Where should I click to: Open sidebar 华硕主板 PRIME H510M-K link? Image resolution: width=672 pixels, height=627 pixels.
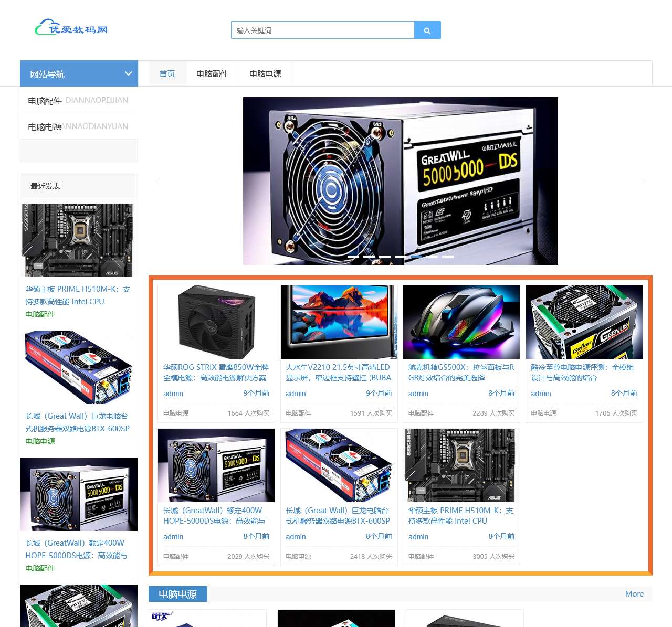click(x=78, y=295)
